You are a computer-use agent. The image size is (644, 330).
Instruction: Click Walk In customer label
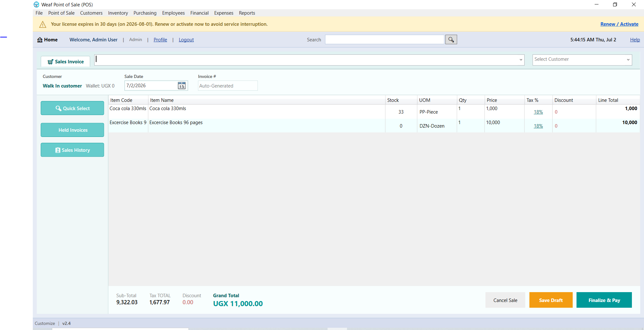pyautogui.click(x=62, y=86)
